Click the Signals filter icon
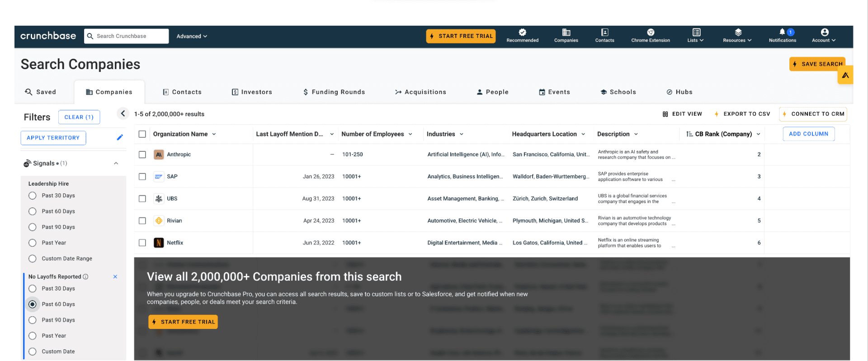Image resolution: width=868 pixels, height=361 pixels. click(27, 163)
